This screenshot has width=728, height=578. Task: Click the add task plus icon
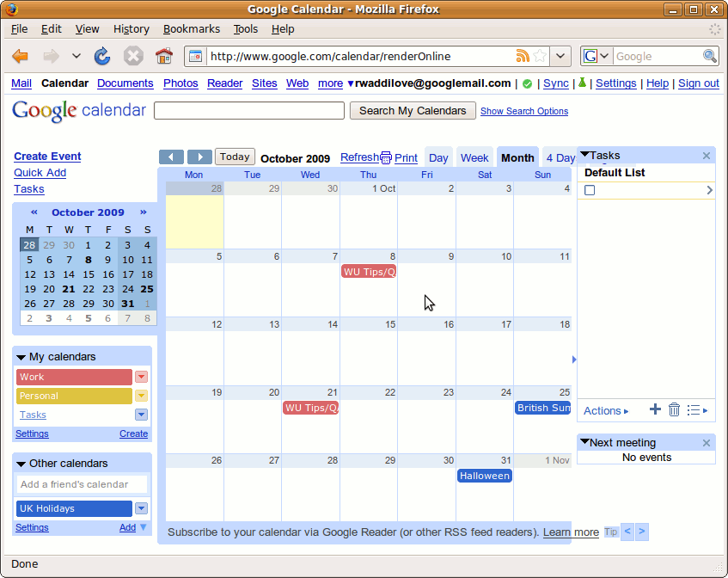click(655, 409)
